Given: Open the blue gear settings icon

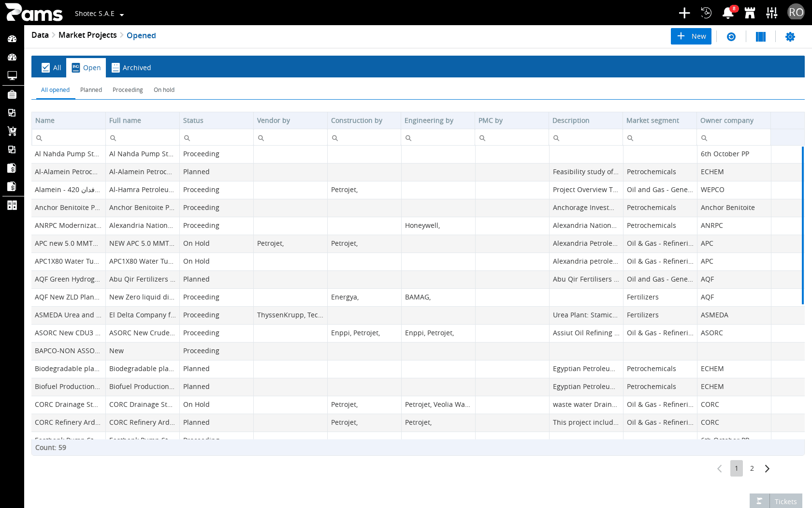Looking at the screenshot, I should click(790, 37).
